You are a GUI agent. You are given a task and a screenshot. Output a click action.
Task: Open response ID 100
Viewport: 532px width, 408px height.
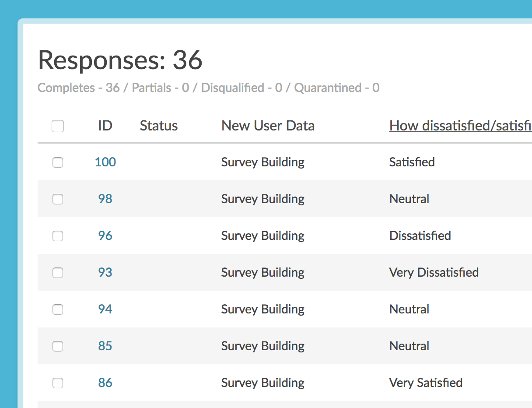(x=105, y=162)
